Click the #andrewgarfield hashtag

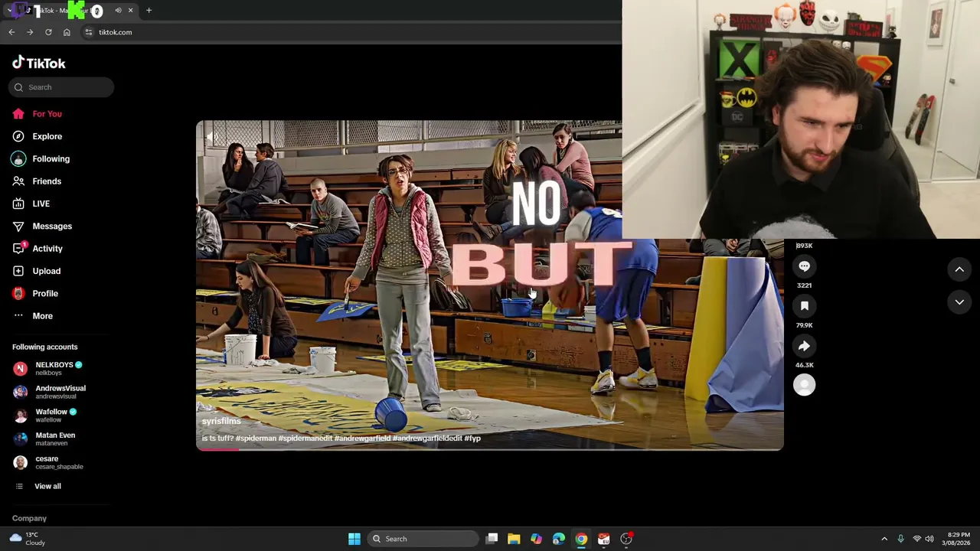pyautogui.click(x=363, y=439)
